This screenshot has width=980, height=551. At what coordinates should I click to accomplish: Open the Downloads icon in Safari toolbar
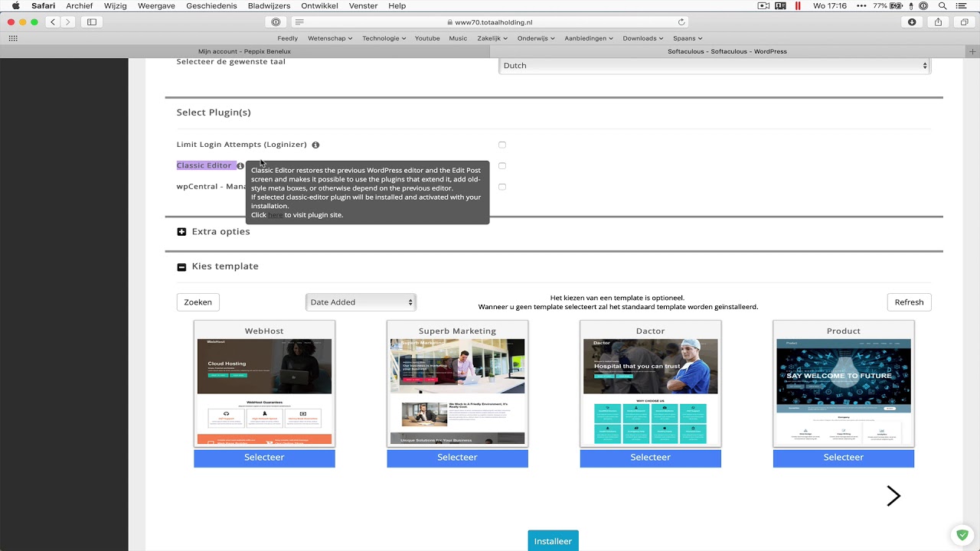pos(911,22)
